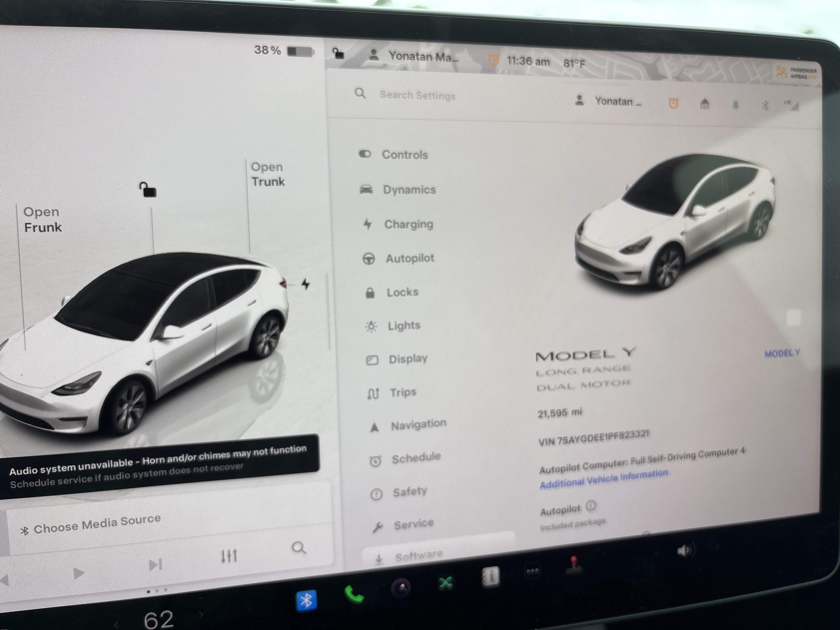The image size is (840, 630).
Task: Tap the page indicator dots below the media player
Action: (x=157, y=590)
